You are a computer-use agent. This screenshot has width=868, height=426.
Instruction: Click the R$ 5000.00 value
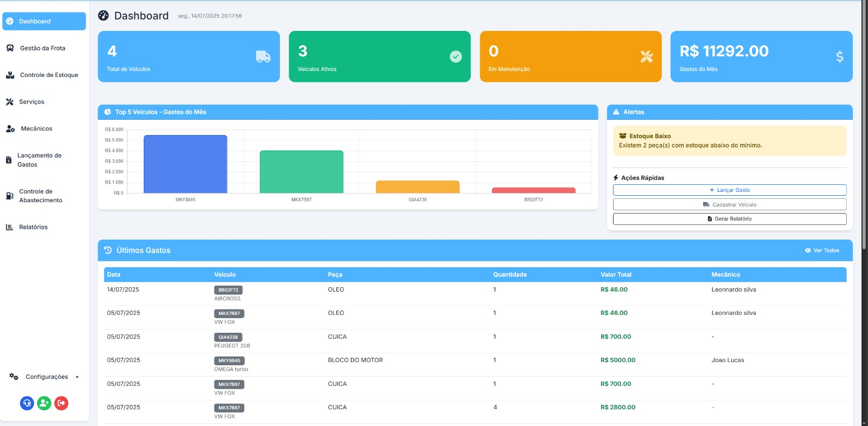[618, 360]
